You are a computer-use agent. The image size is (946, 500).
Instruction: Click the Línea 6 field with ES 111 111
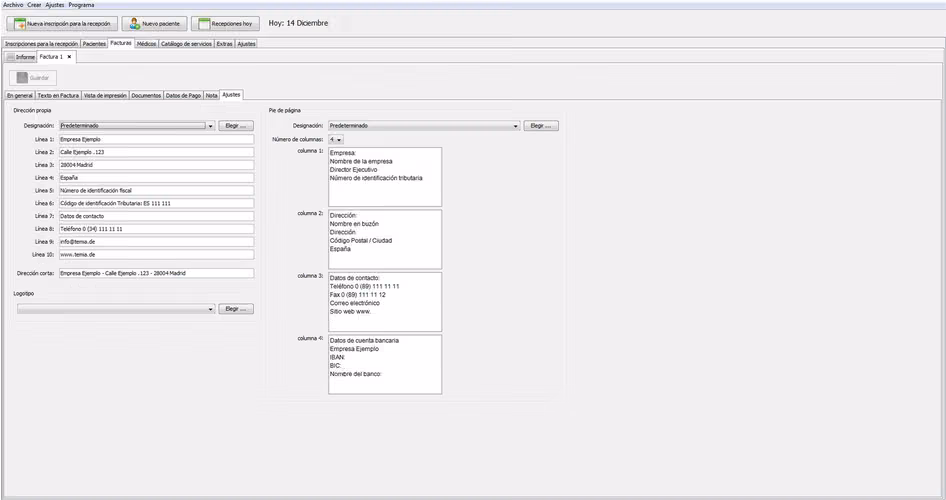click(x=156, y=203)
